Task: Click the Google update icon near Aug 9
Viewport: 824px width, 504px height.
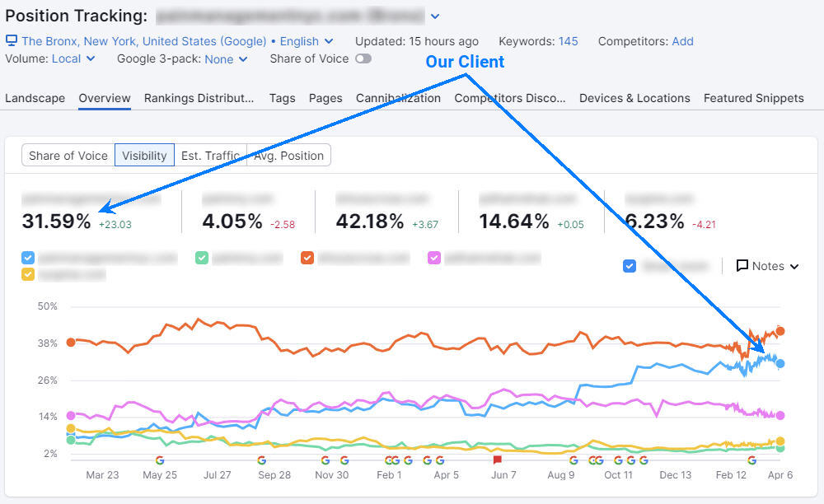Action: click(574, 460)
